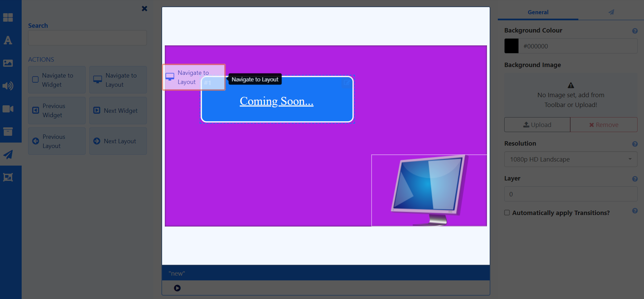Image resolution: width=644 pixels, height=299 pixels.
Task: Select the paper plane actions icon in sidebar
Action: click(8, 155)
